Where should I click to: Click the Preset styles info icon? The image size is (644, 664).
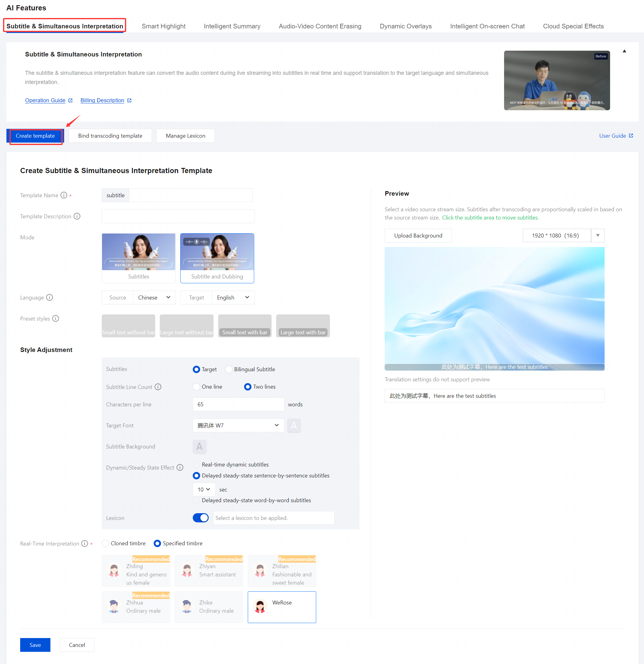(x=56, y=318)
